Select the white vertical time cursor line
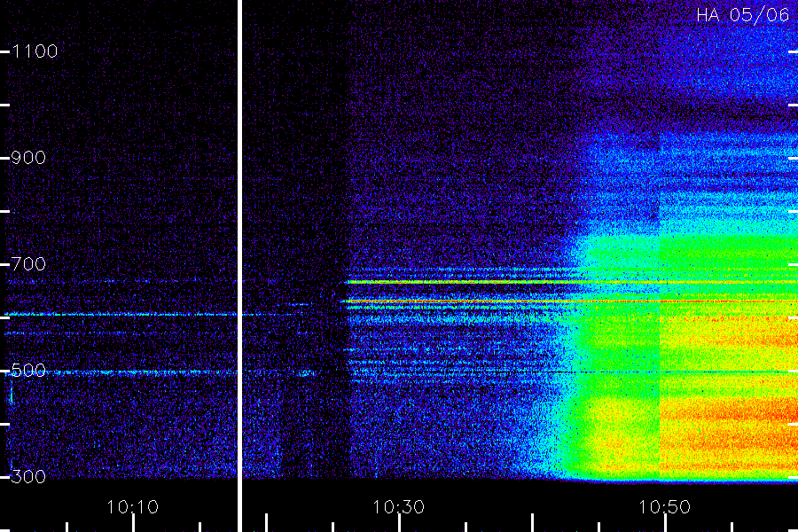 coord(239,266)
